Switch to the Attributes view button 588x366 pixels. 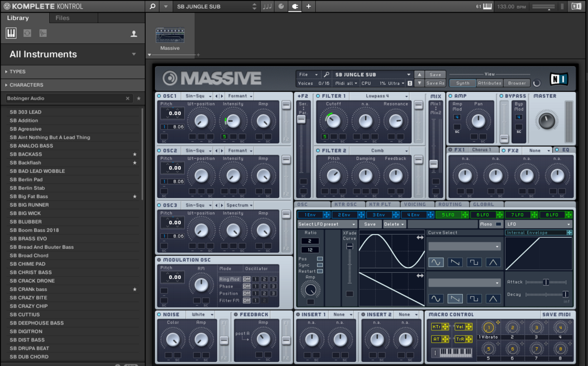click(489, 83)
